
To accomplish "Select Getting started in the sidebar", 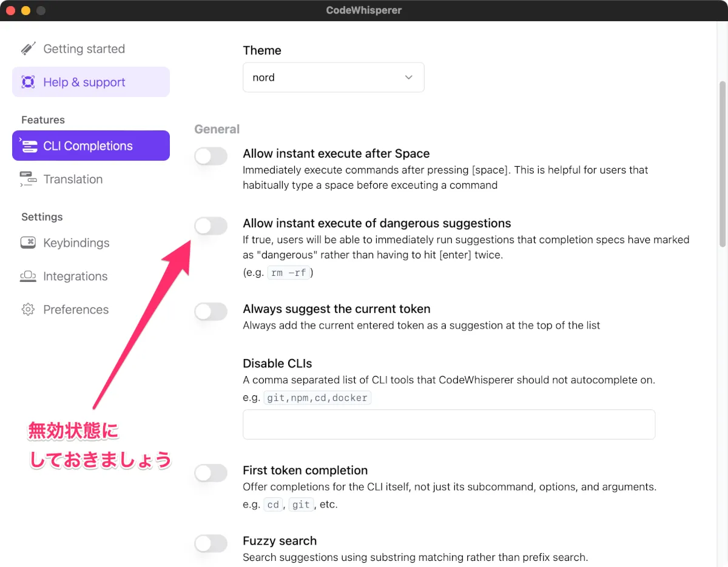I will pos(84,49).
